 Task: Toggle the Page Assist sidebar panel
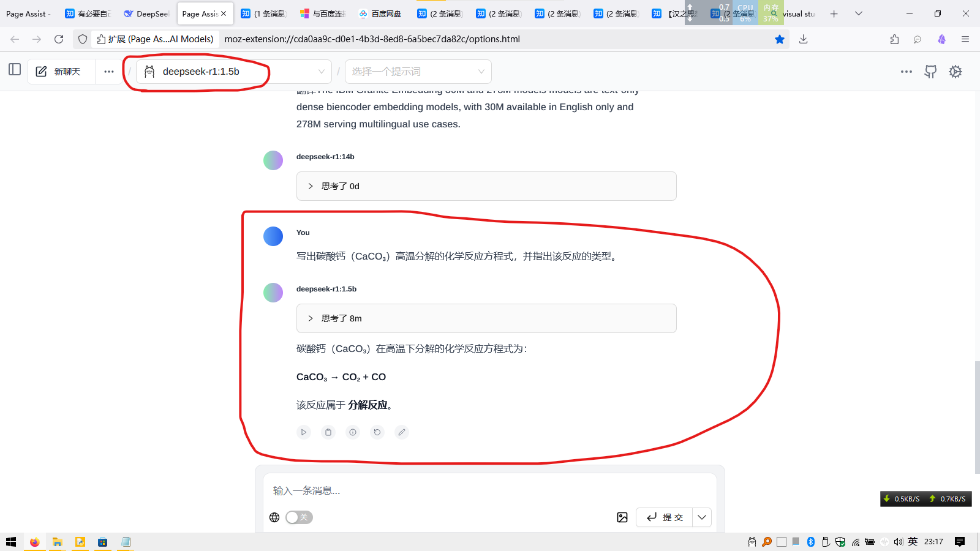[x=15, y=70]
